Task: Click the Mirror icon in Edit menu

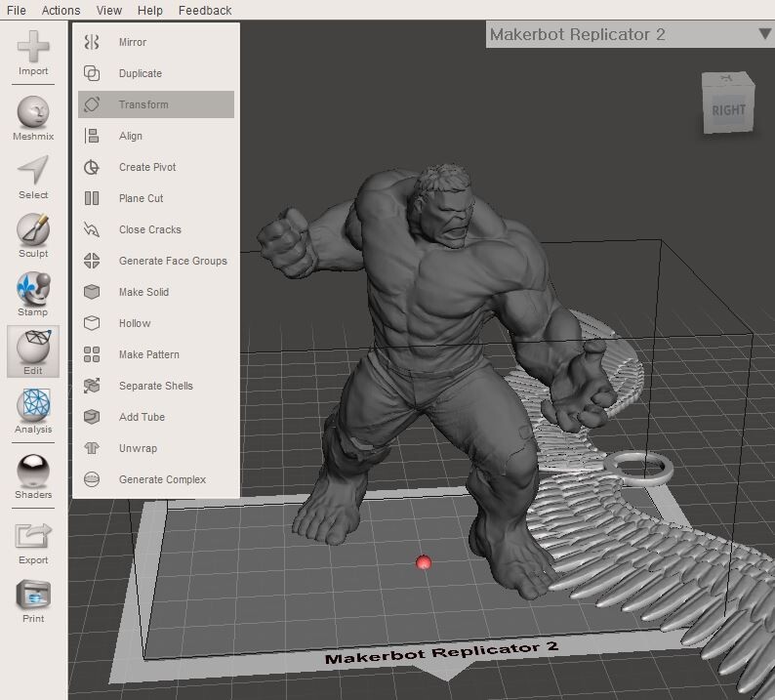Action: point(92,42)
